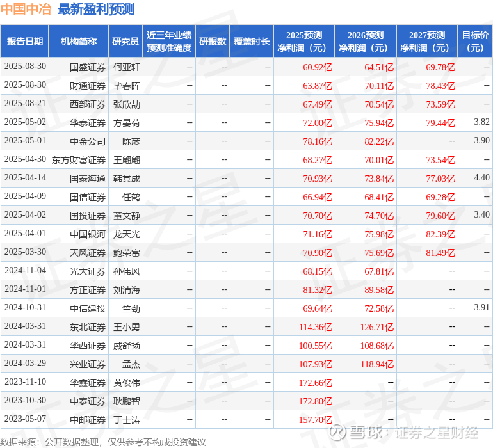Click target price 4.40
The image size is (493, 448).
(481, 178)
